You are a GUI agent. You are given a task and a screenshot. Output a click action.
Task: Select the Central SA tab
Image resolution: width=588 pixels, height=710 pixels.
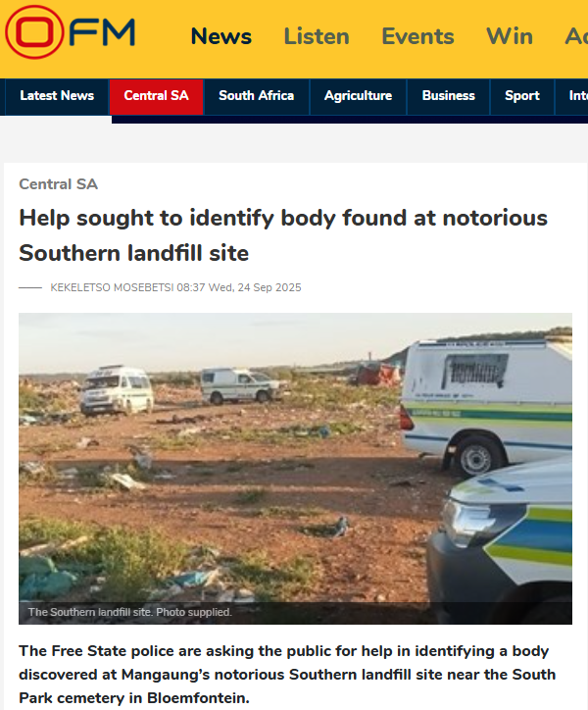coord(156,96)
